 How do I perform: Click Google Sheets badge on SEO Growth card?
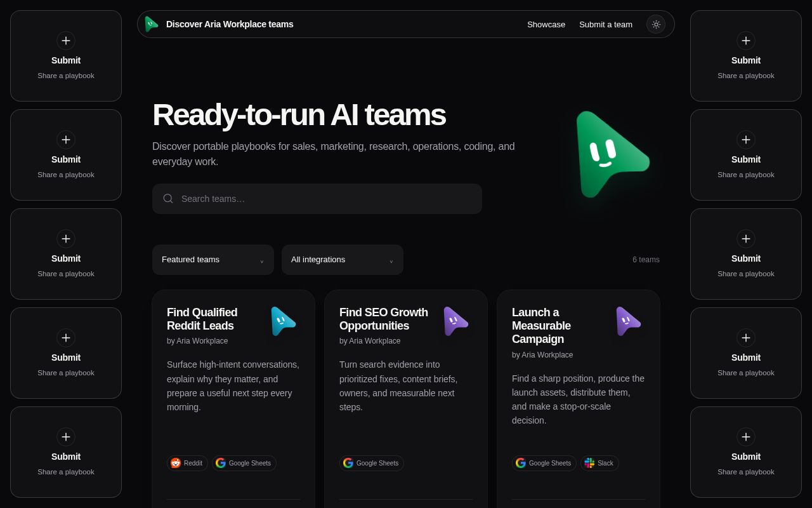pos(372,463)
